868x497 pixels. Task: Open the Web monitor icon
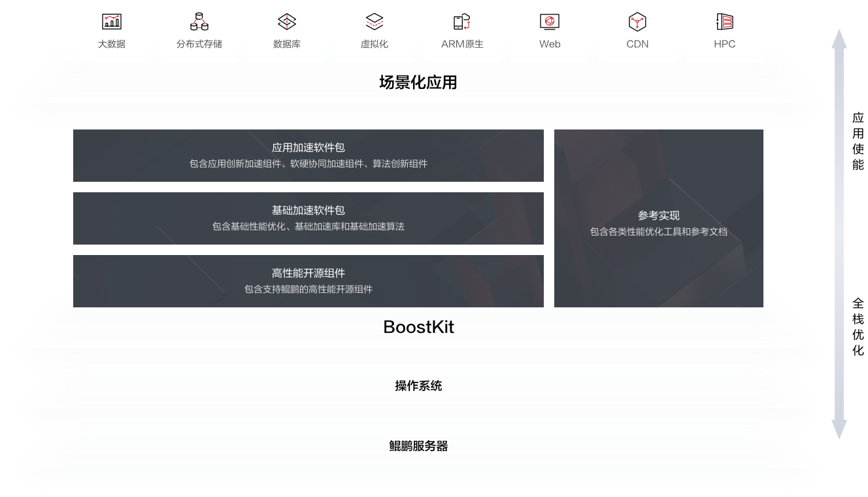pyautogui.click(x=550, y=22)
